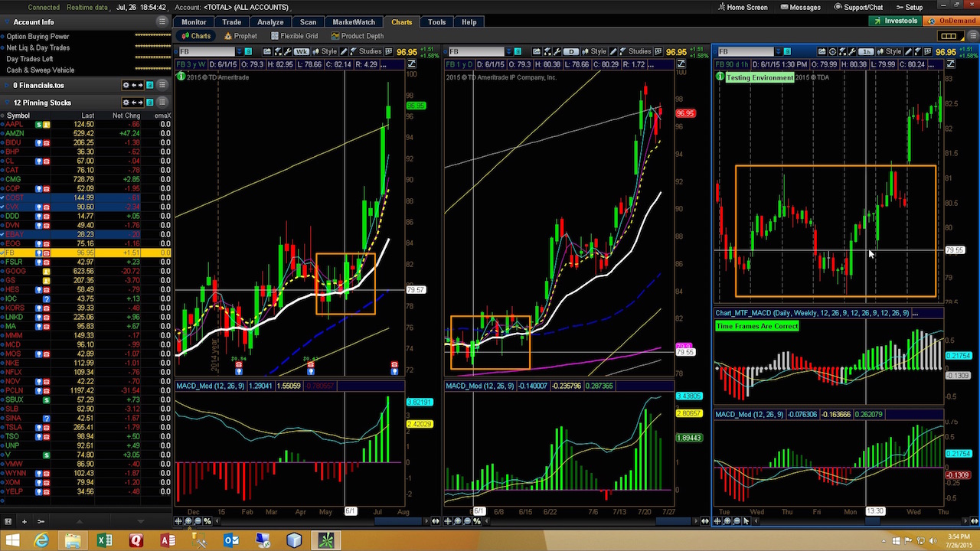Open Excel from the Windows taskbar
Image resolution: width=980 pixels, height=551 pixels.
tap(104, 541)
